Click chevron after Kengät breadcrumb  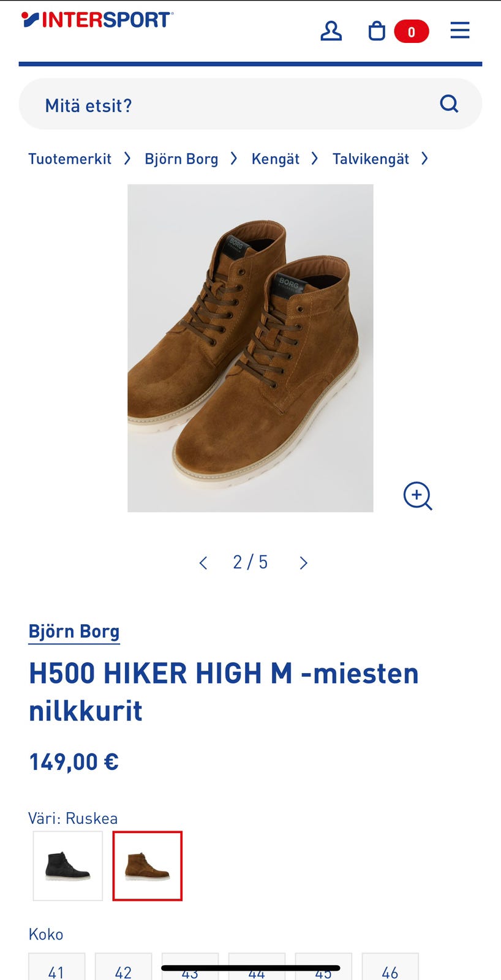pos(315,159)
